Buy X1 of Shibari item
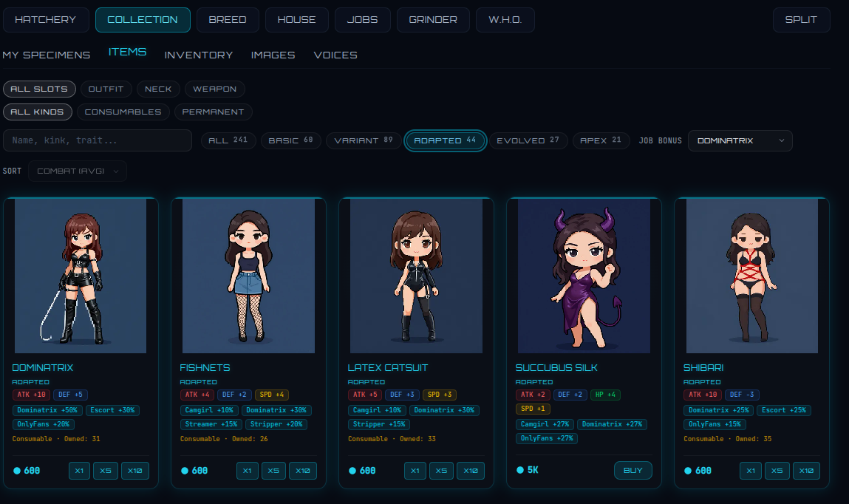This screenshot has width=849, height=504. point(751,471)
